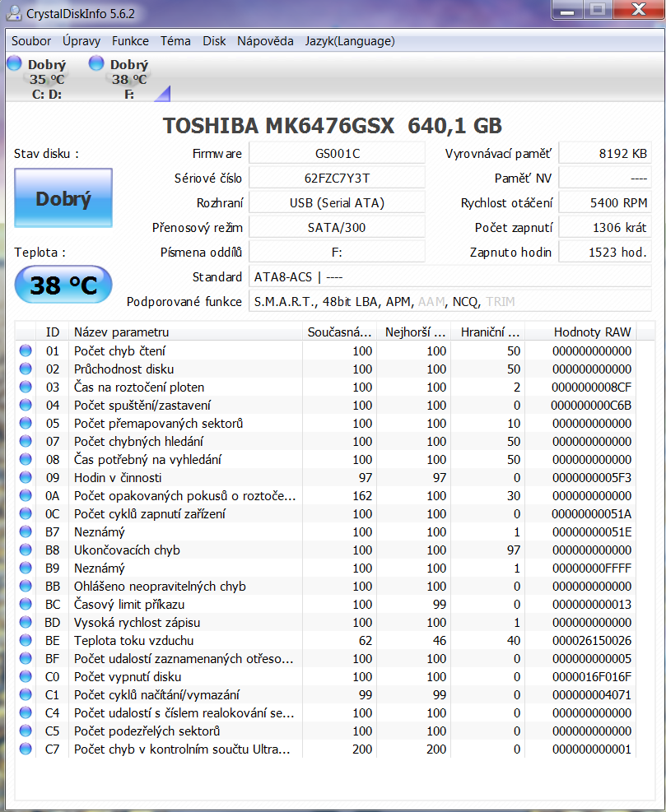Click status orb for Počet vypnutí disku
The width and height of the screenshot is (666, 812).
[x=26, y=677]
